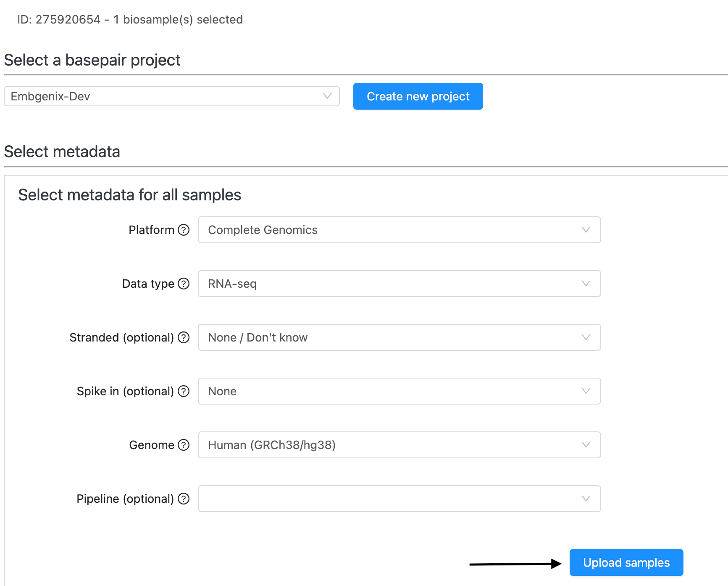Viewport: 728px width, 586px height.
Task: Click the chevron on the Genome field
Action: pos(586,445)
